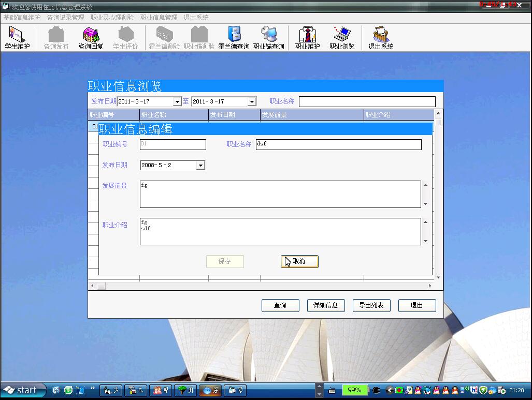
Task: Click the 退出 button in browse panel
Action: click(417, 305)
